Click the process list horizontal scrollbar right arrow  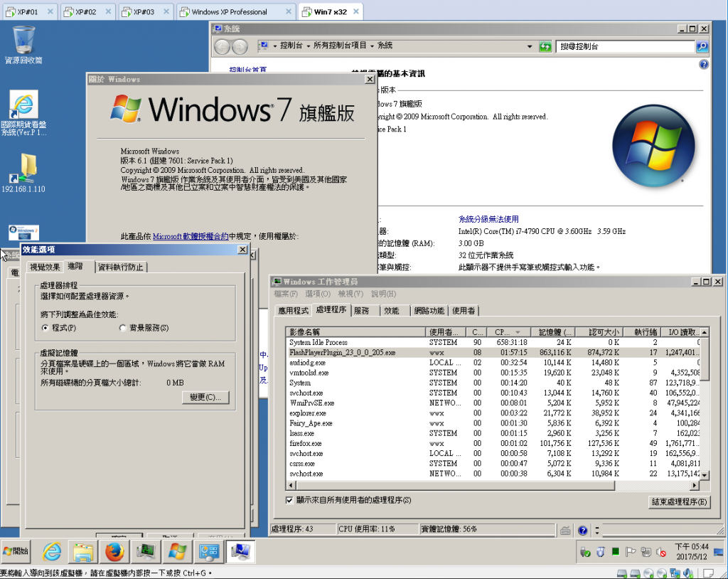point(695,485)
